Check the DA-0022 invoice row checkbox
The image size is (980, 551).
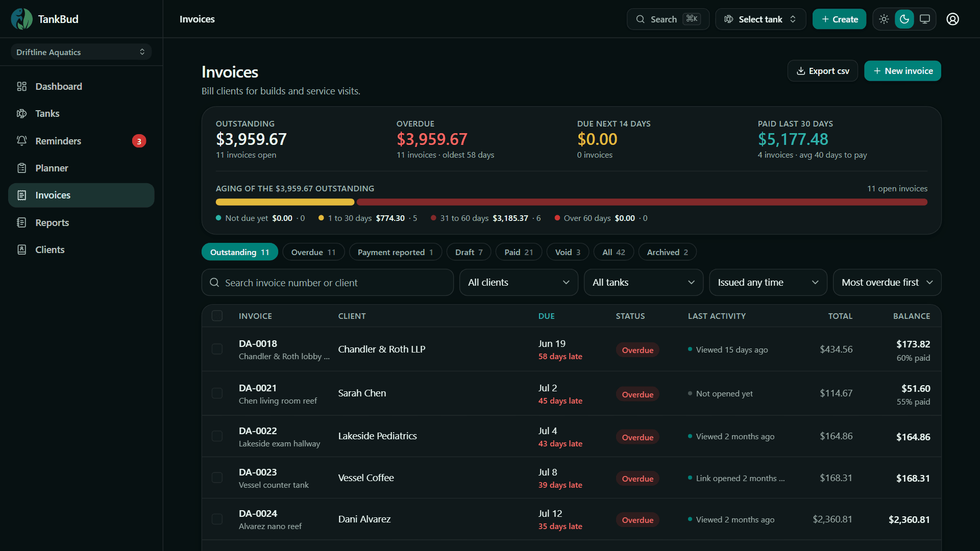click(x=217, y=436)
